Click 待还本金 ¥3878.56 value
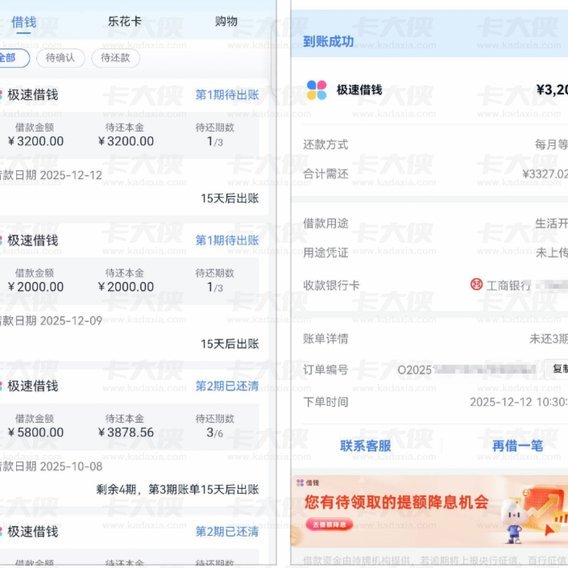 (x=126, y=432)
